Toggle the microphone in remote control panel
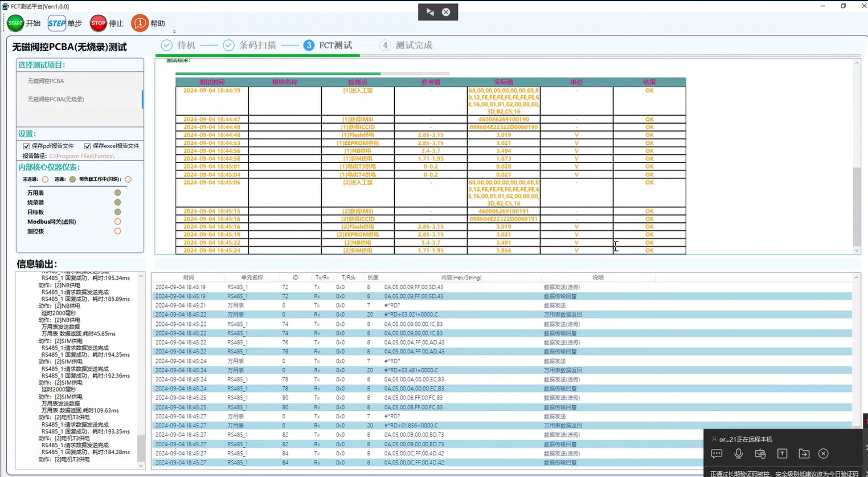Screen dimensions: 868x477 (x=738, y=454)
